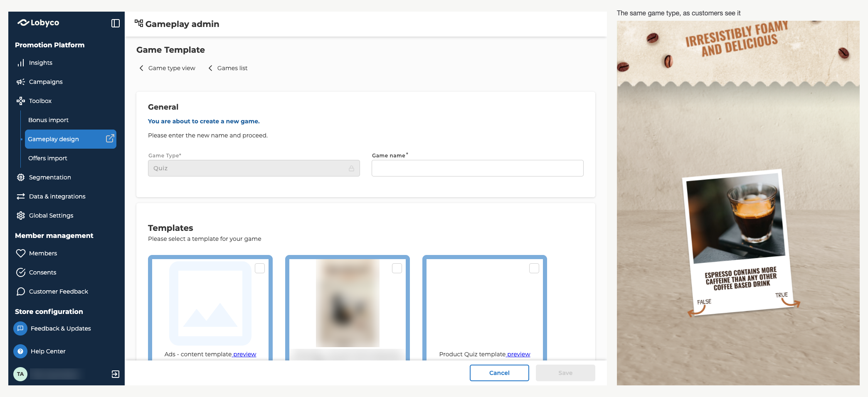Click the Cancel button
The image size is (868, 397).
(499, 373)
